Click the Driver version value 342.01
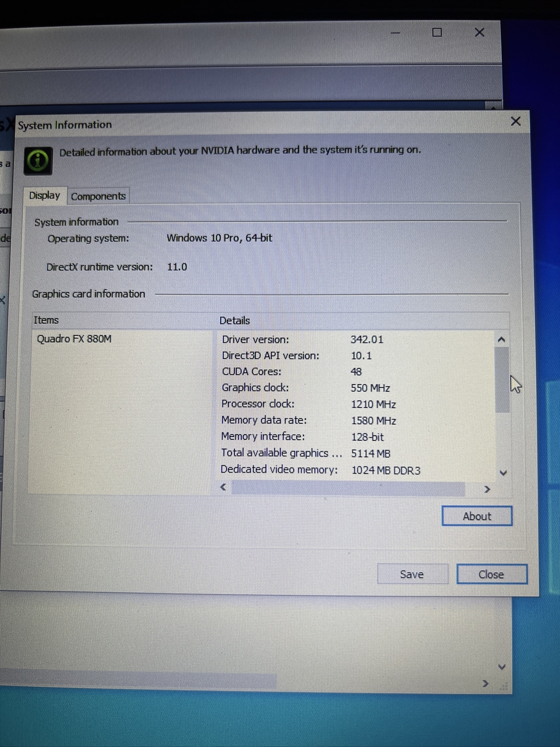The height and width of the screenshot is (747, 560). tap(367, 339)
